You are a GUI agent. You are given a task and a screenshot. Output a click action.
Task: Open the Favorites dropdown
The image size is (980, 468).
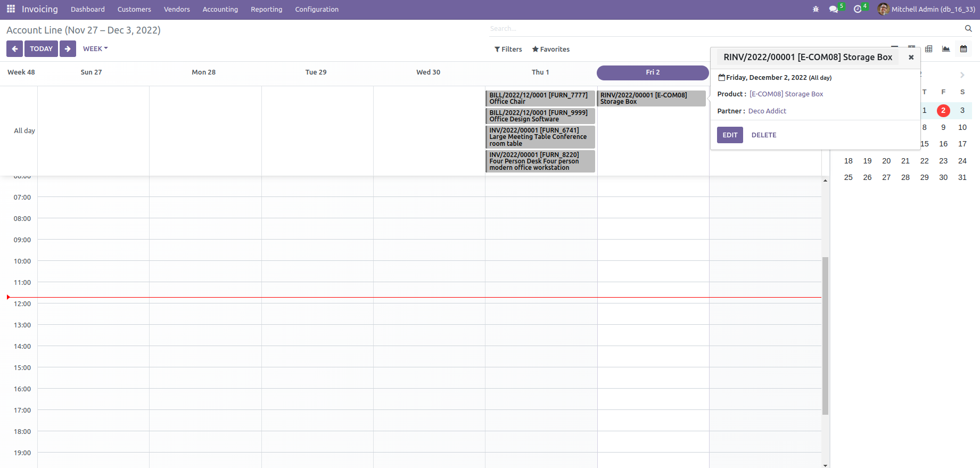(x=550, y=49)
